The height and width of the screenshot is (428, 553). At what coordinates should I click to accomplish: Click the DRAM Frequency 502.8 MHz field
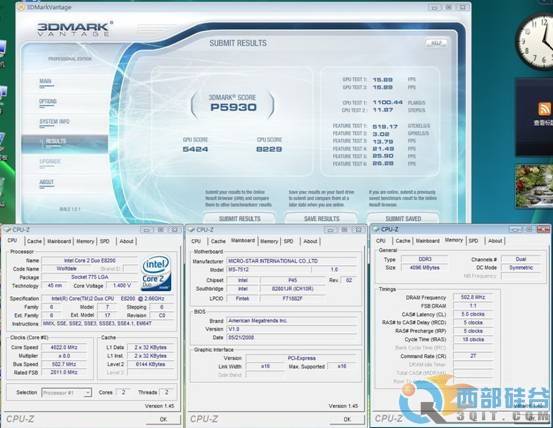(473, 297)
